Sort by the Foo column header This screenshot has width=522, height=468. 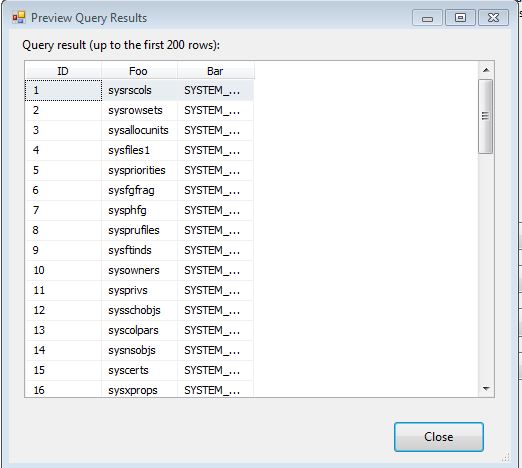tap(139, 71)
